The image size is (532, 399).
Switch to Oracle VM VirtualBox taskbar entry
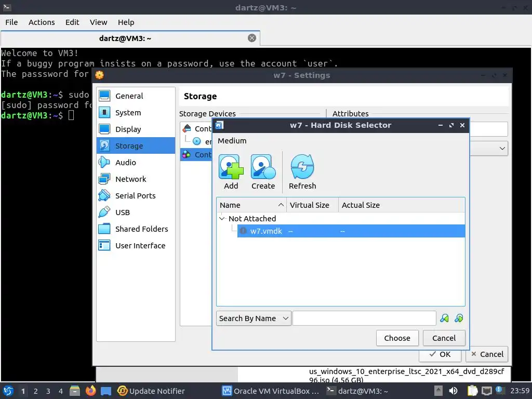tap(270, 391)
